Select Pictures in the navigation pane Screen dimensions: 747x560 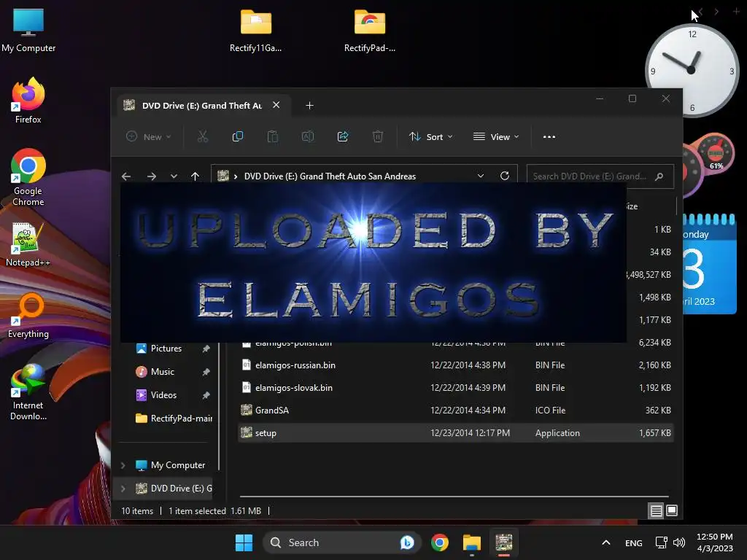[x=166, y=349]
